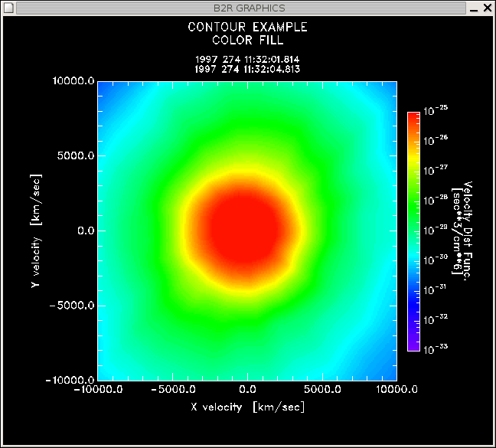Screen dimensions: 496x448
Task: Click colorbar label 10^-26
Action: [436, 140]
